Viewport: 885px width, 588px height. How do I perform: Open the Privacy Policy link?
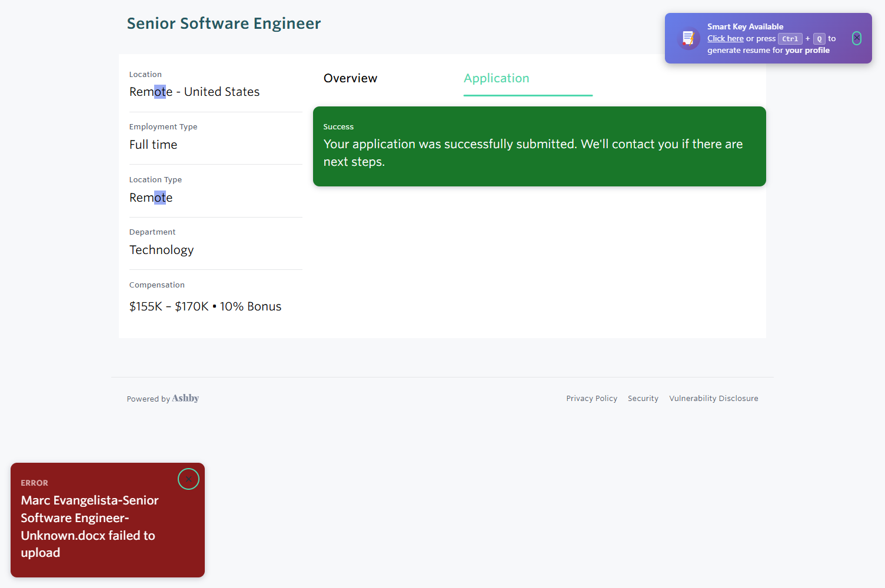click(x=591, y=399)
